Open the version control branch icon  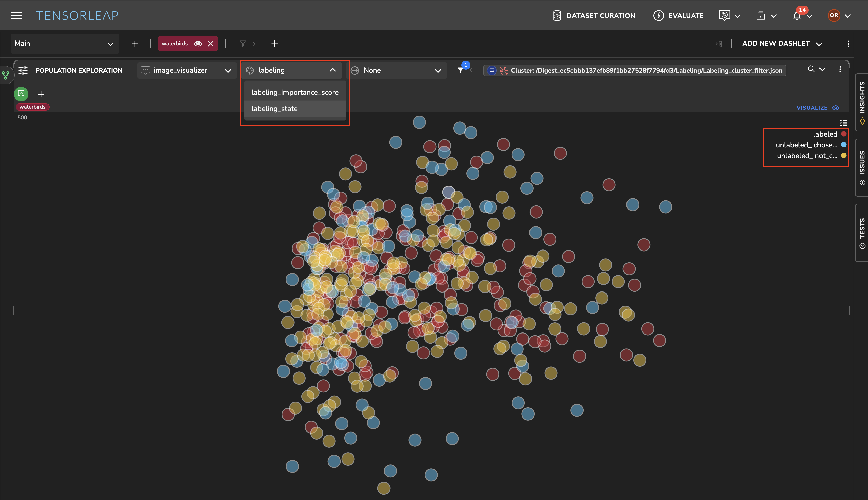pyautogui.click(x=6, y=75)
